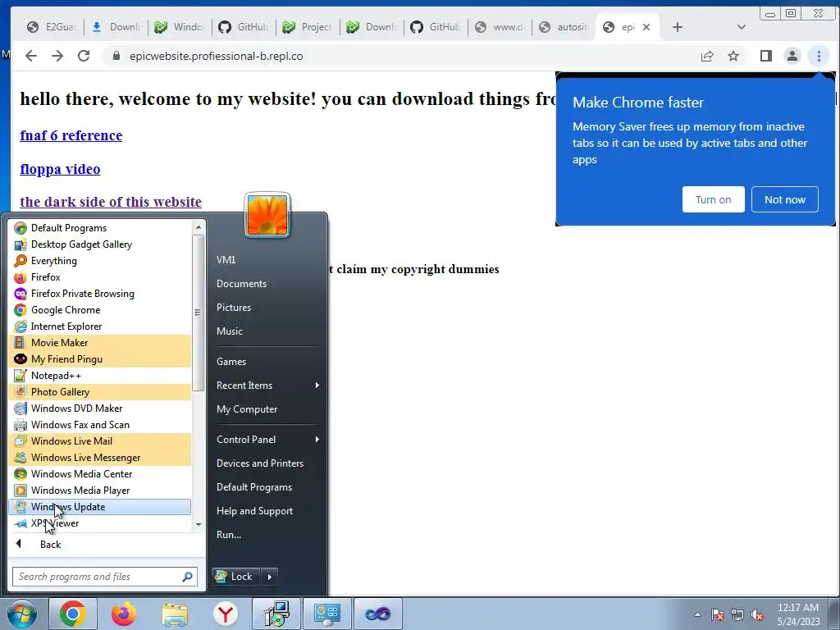Open My Friend Pingu
Viewport: 840px width, 630px height.
tap(99, 359)
